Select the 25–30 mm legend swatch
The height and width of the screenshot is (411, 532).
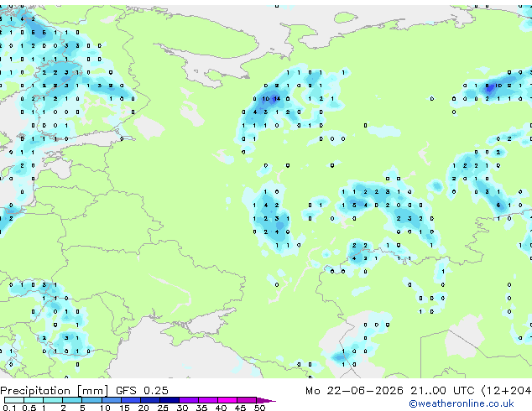point(170,400)
